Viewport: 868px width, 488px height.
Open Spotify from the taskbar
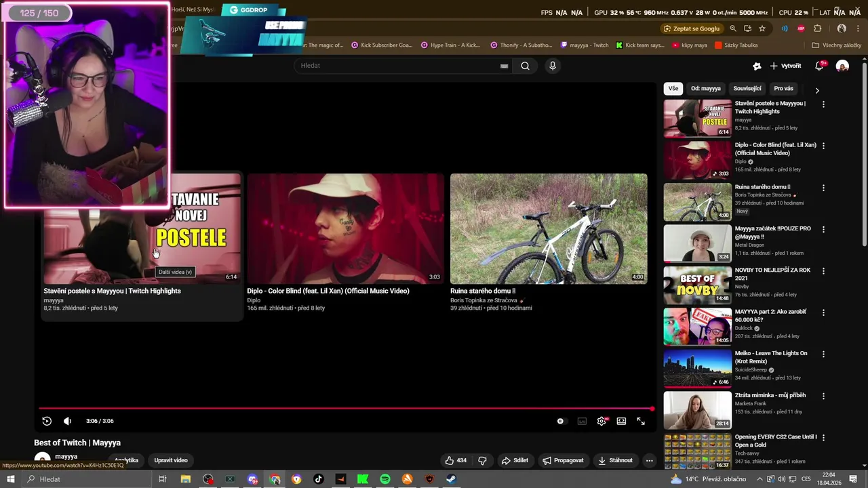(385, 479)
